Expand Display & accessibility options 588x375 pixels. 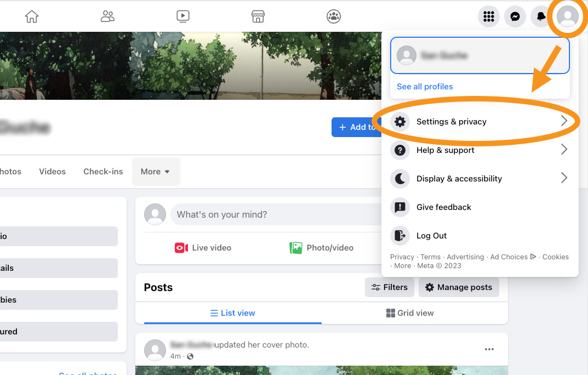(x=477, y=179)
